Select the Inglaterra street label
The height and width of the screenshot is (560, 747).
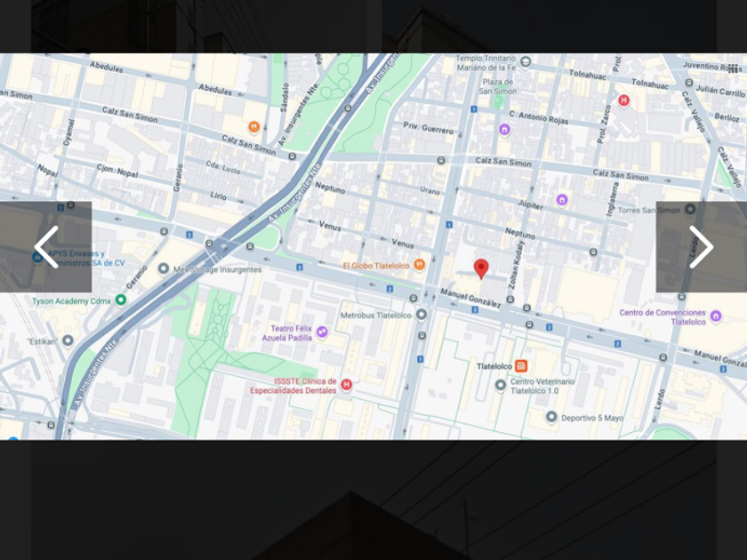612,200
